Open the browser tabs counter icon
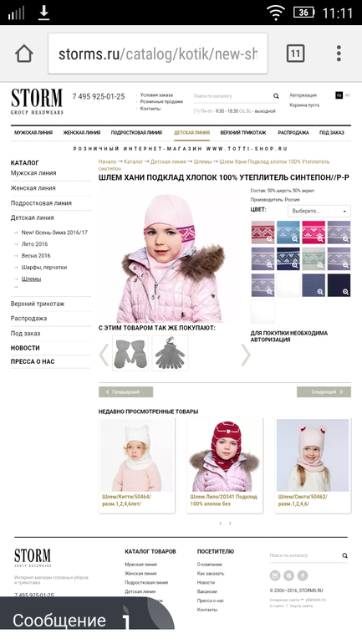The height and width of the screenshot is (644, 362). click(295, 54)
